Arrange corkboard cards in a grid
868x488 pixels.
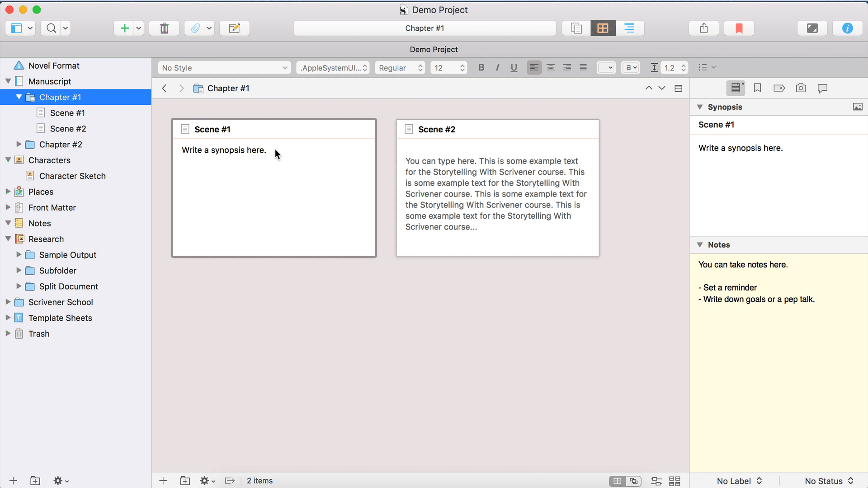(617, 481)
